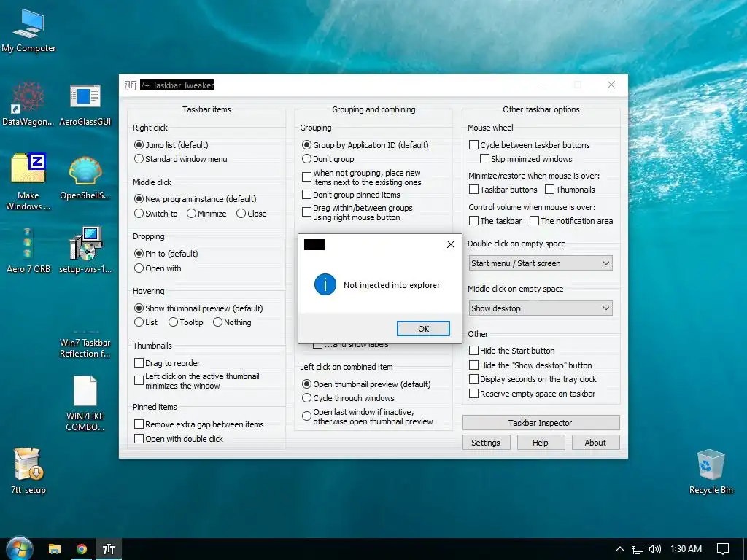Click the volume speaker tray icon
Image resolution: width=747 pixels, height=560 pixels.
[x=655, y=549]
